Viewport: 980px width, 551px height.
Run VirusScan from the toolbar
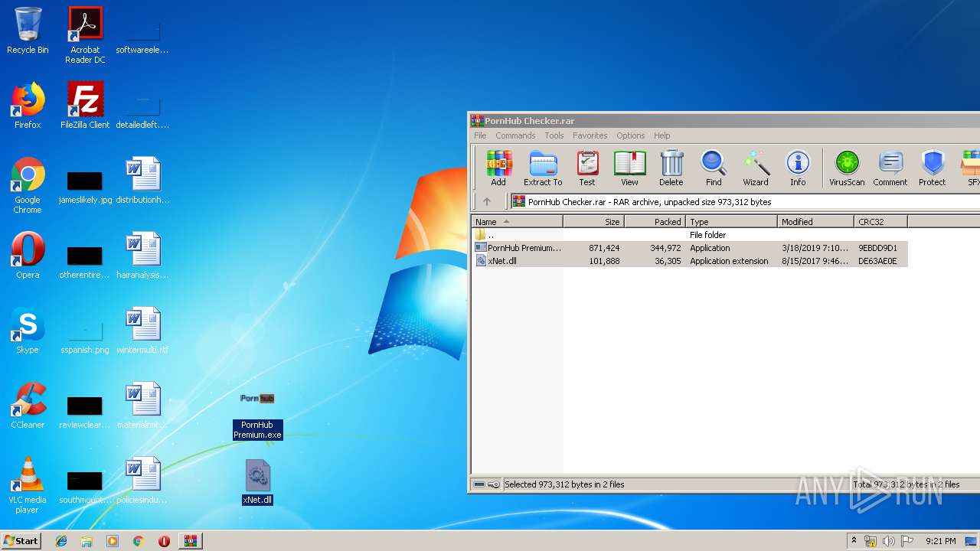pos(847,168)
